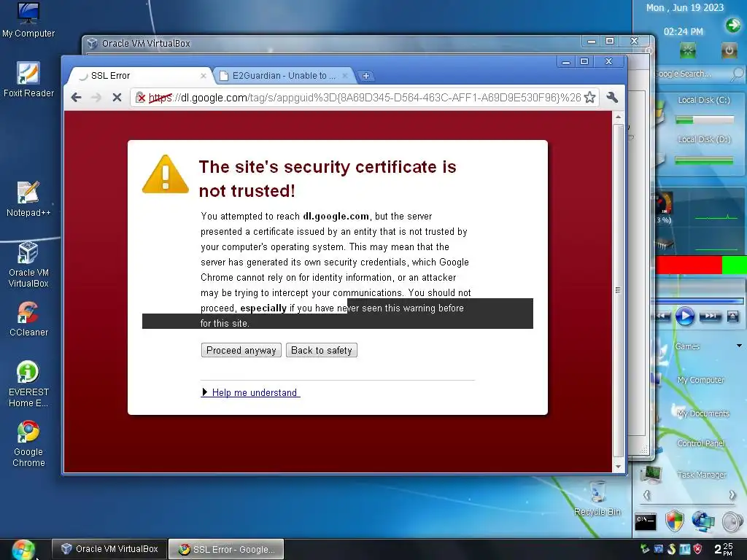
Task: Launch Oracle VM VirtualBox desktop shortcut
Action: [x=28, y=265]
